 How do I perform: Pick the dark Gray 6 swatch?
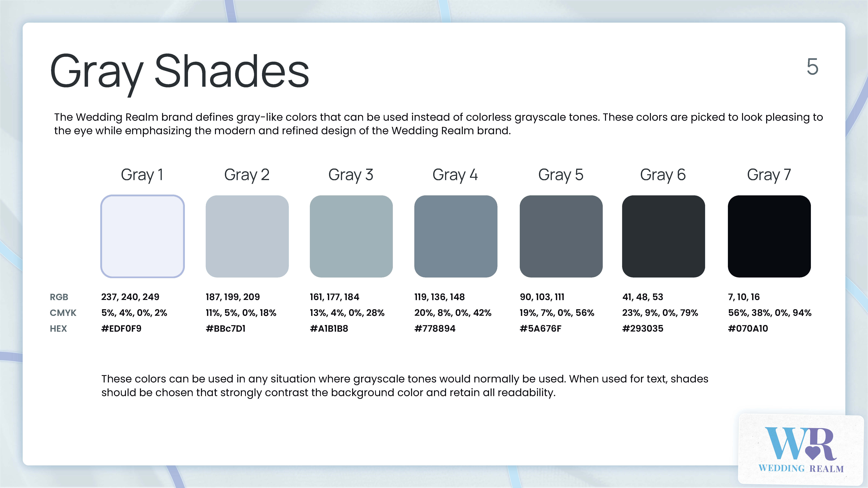pos(663,236)
